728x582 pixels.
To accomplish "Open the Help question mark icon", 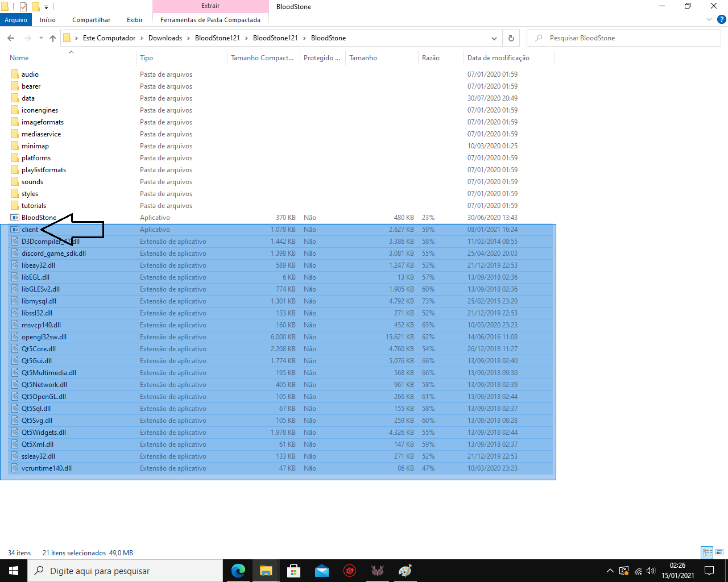I will coord(721,20).
